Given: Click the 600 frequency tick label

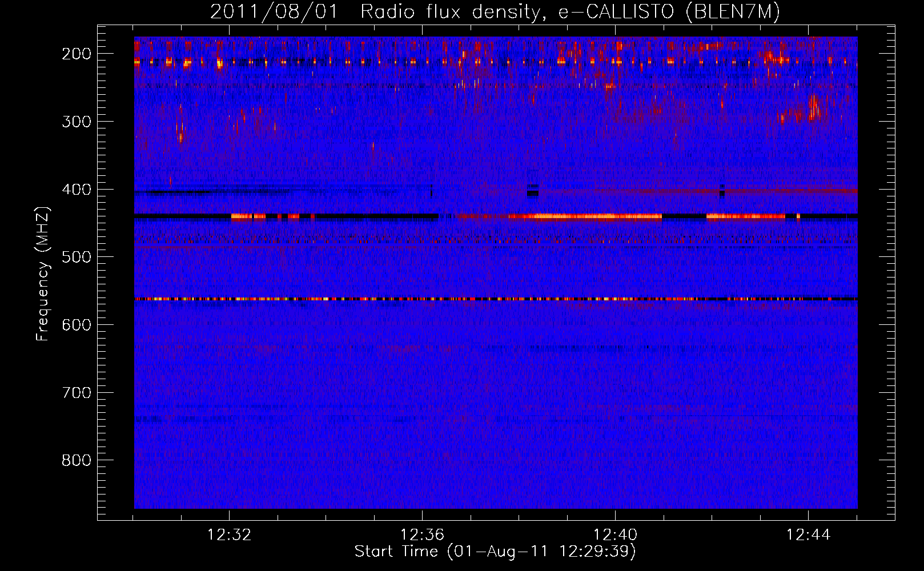Looking at the screenshot, I should (77, 325).
